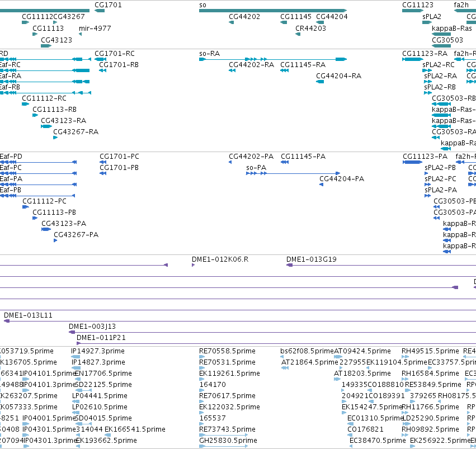Select the Eaf-PD protein label

pyautogui.click(x=11, y=157)
